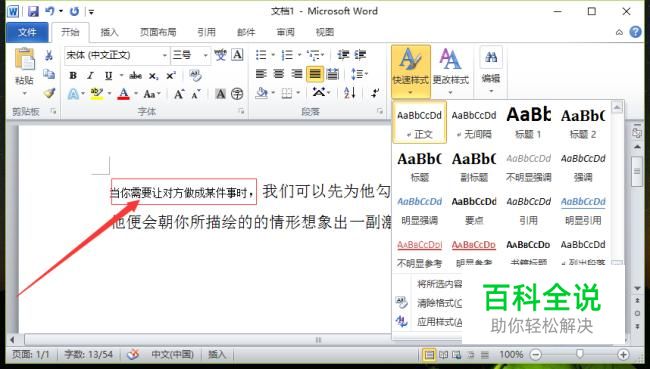
Task: Collapse the ribbon with the caret icon
Action: click(619, 32)
